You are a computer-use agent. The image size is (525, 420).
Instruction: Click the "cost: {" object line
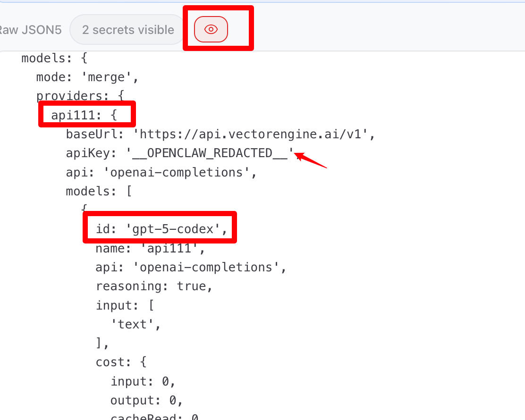121,362
